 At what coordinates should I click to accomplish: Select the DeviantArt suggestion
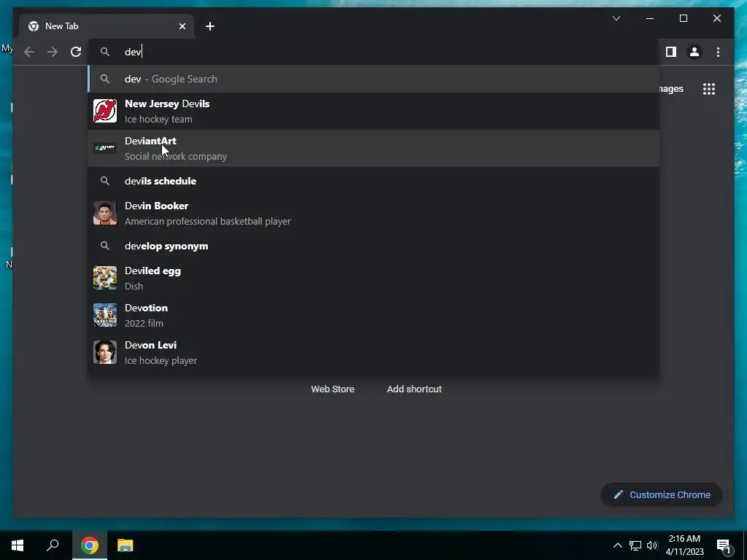pos(373,148)
